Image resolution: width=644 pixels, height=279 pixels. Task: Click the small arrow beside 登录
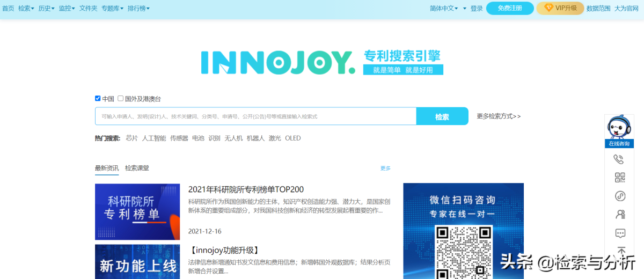point(464,9)
